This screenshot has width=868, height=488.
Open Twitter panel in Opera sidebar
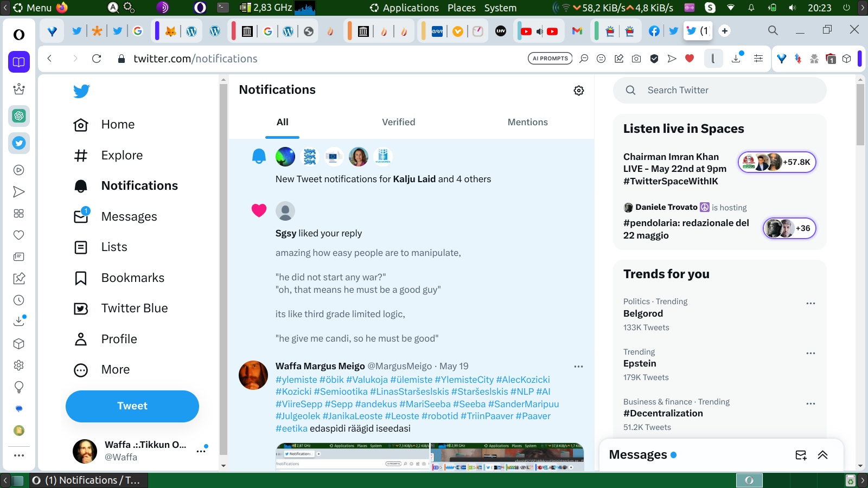point(19,143)
